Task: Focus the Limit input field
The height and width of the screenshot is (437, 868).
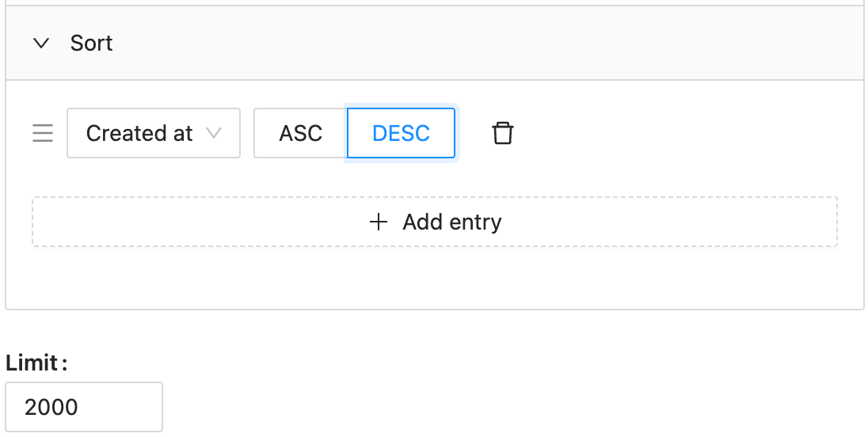Action: tap(84, 407)
